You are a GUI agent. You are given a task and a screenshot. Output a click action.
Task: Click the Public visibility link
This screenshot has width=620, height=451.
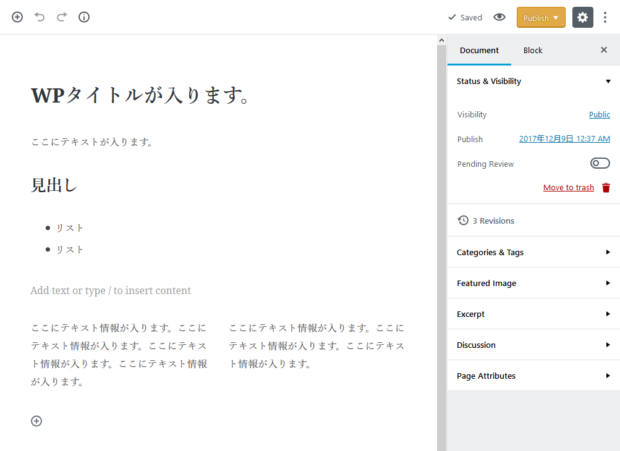(x=599, y=115)
